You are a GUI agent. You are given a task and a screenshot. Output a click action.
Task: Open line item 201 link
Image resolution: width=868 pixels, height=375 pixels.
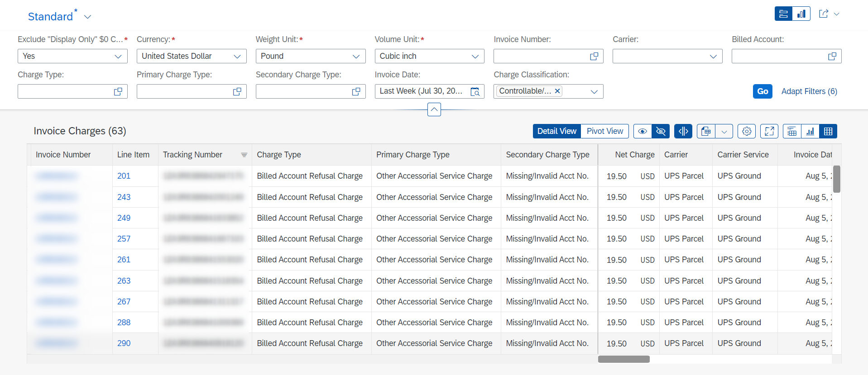point(124,176)
